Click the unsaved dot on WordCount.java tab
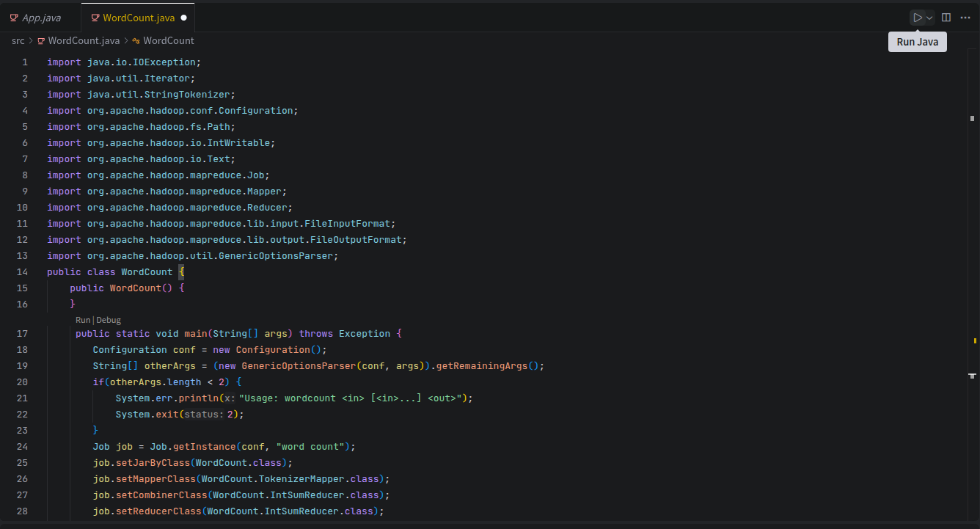Image resolution: width=980 pixels, height=529 pixels. click(x=183, y=18)
